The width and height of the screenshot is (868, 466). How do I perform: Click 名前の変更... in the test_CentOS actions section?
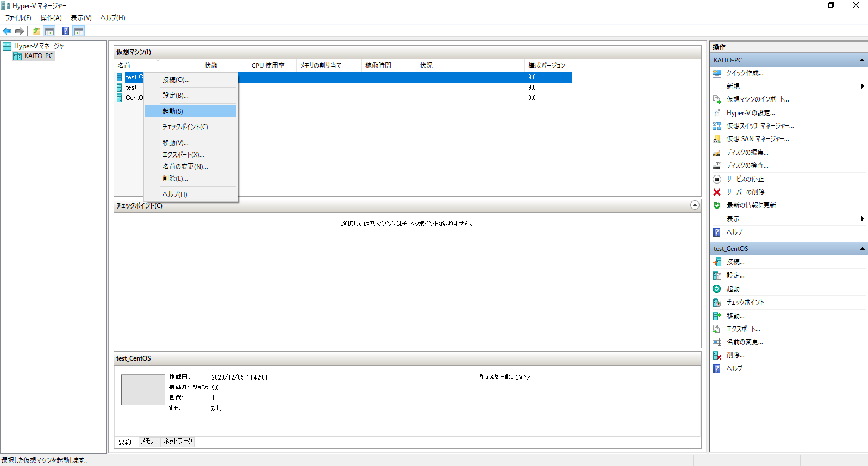click(x=745, y=342)
